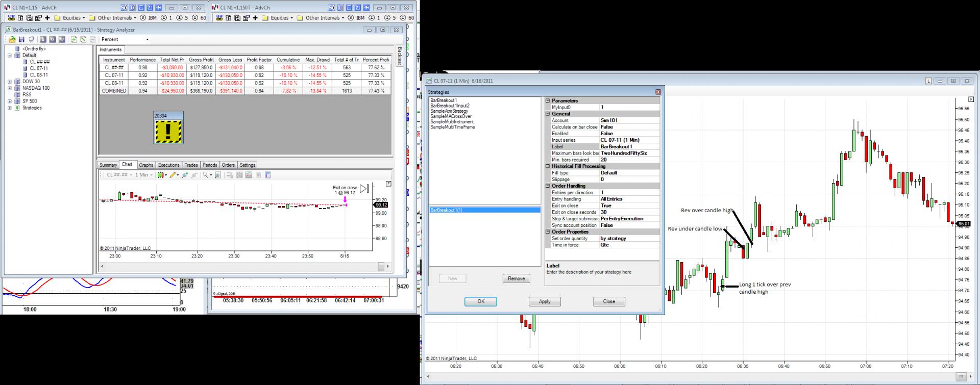This screenshot has height=385, width=980.
Task: Click the 'F' marker on CL 07-11 chart
Action: [x=971, y=99]
